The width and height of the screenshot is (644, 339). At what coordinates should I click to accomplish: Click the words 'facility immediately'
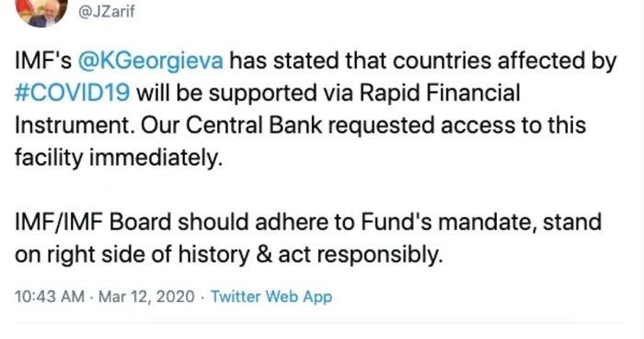[x=119, y=158]
